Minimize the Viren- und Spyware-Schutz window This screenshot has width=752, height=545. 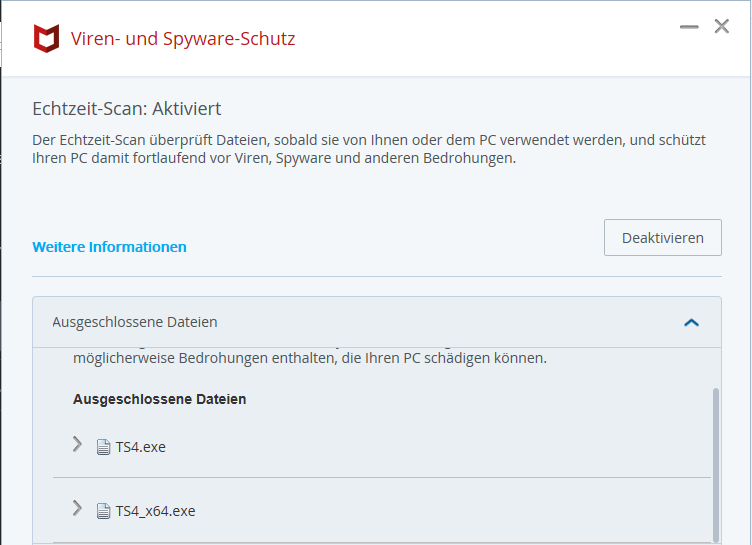coord(689,27)
